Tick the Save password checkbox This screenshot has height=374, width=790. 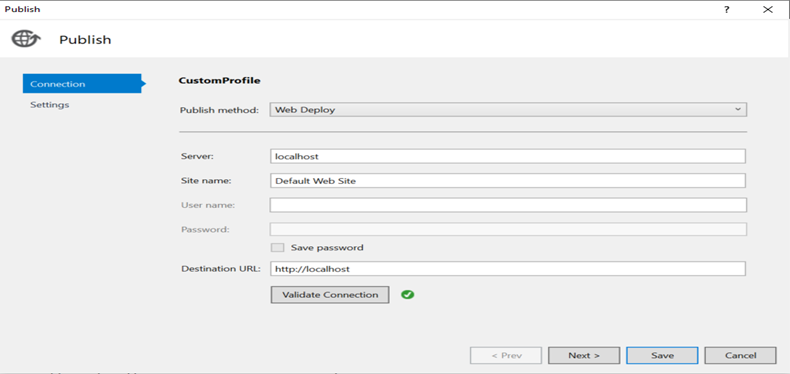277,247
